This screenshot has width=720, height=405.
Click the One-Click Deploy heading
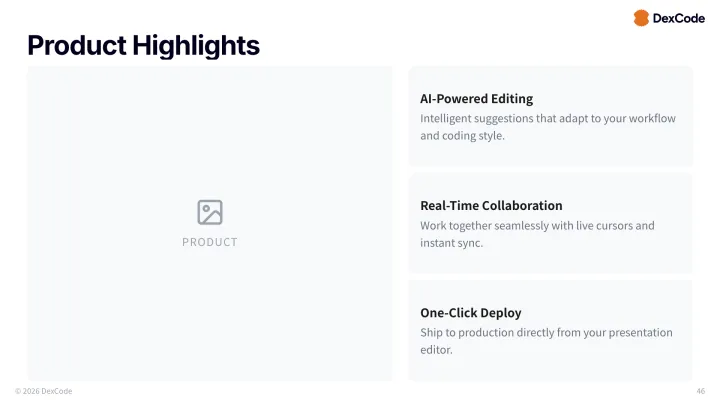[470, 313]
